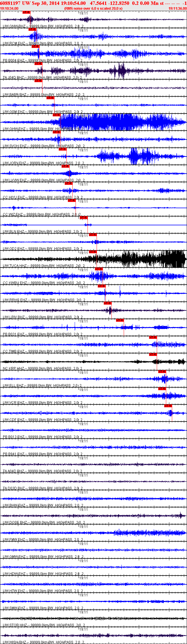Click the event ID 60881197 in header
This screenshot has width=187, height=644.
[10, 3]
